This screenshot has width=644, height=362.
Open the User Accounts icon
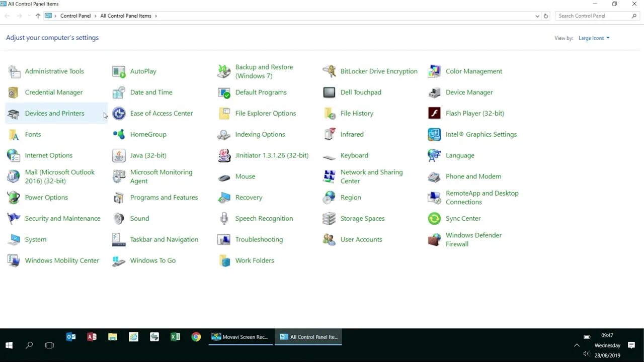[329, 240]
